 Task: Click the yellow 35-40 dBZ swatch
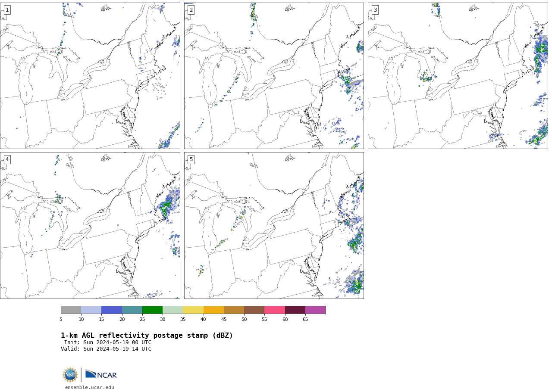(x=193, y=310)
